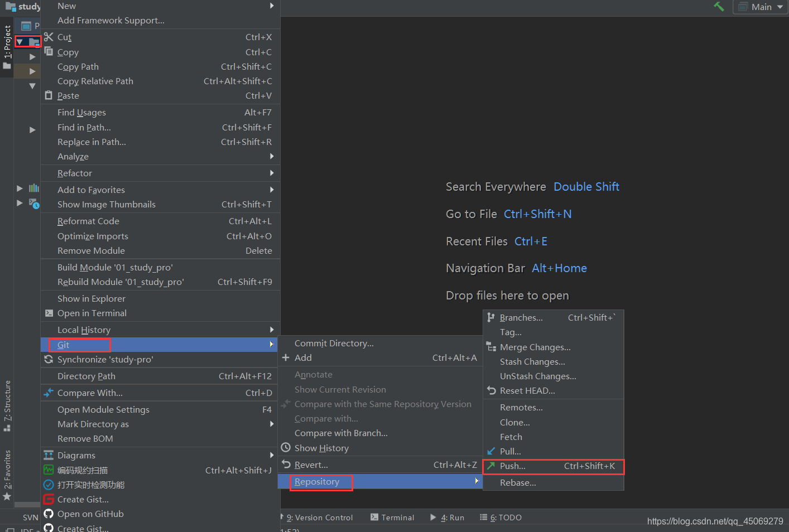Expand the New submenu arrow
This screenshot has height=532, width=789.
(x=272, y=6)
